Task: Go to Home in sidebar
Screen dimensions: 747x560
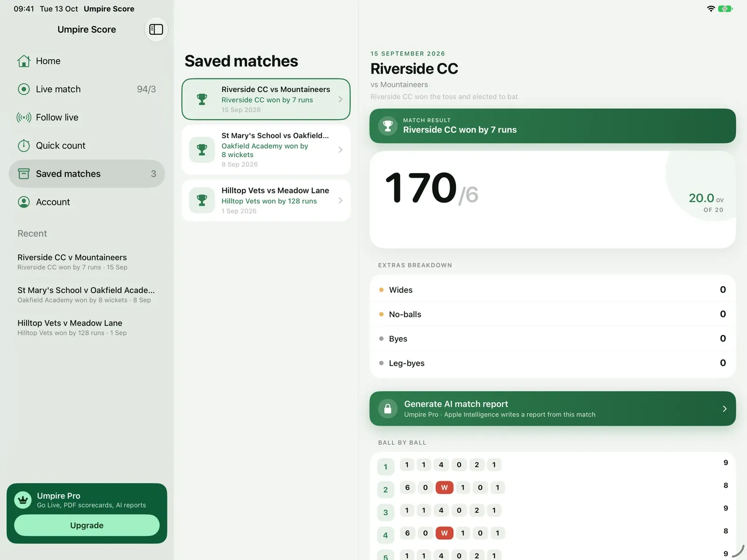Action: click(x=48, y=61)
